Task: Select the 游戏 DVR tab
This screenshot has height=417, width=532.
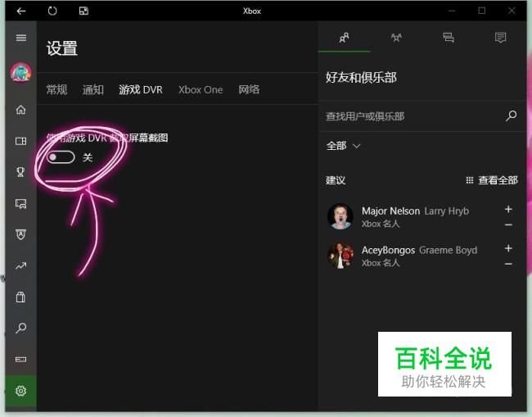Action: [x=141, y=89]
